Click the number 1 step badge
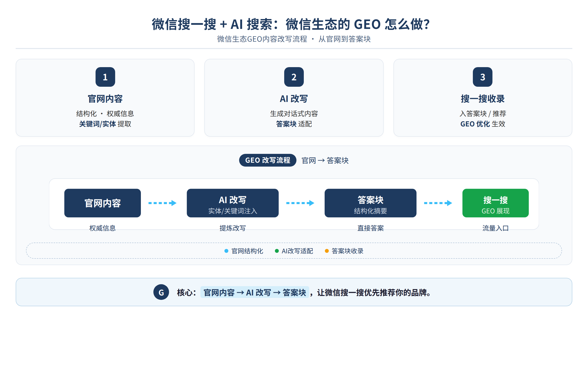Image resolution: width=588 pixels, height=392 pixels. [105, 77]
